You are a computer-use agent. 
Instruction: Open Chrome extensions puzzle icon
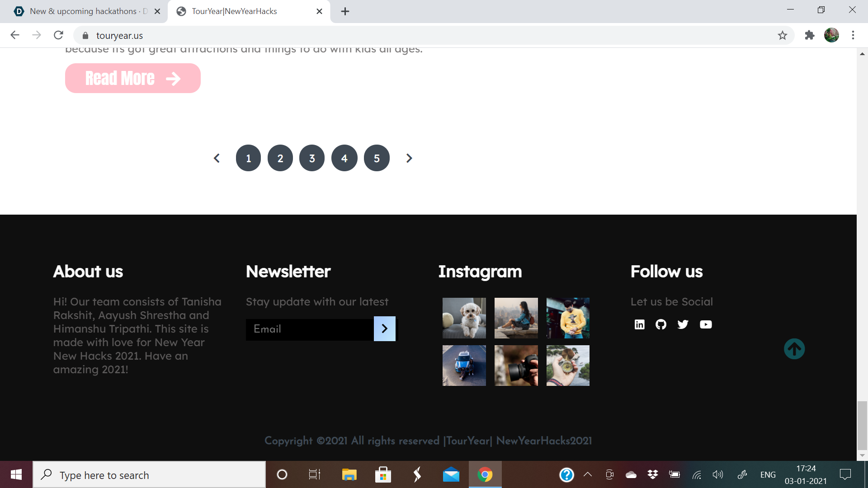tap(809, 35)
